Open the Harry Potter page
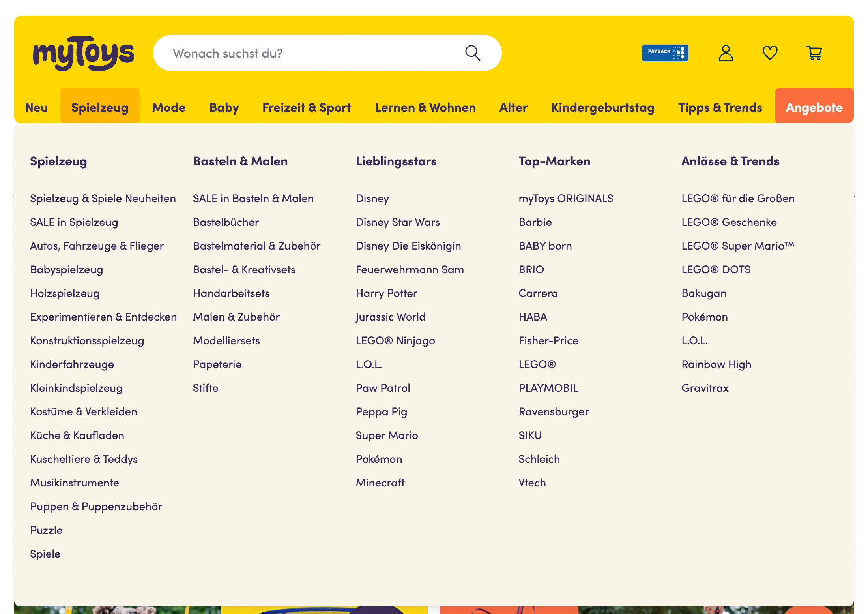The width and height of the screenshot is (868, 614). [386, 293]
